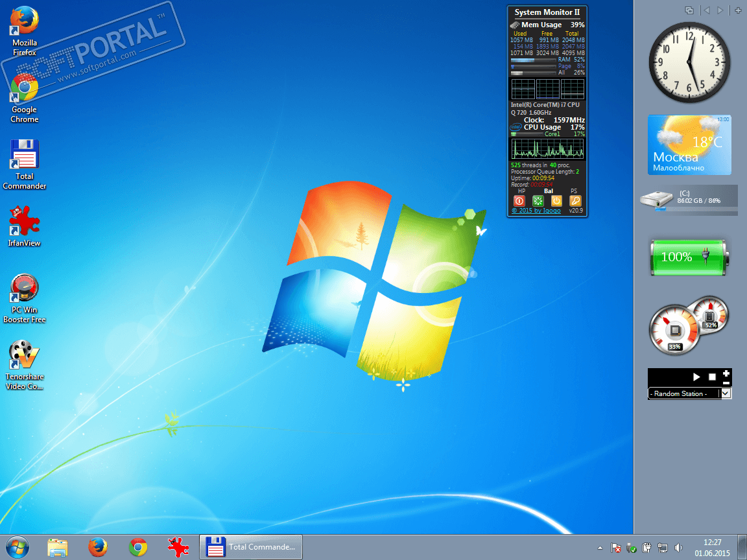This screenshot has width=747, height=560.
Task: Launch Firefox from the taskbar
Action: click(x=98, y=548)
